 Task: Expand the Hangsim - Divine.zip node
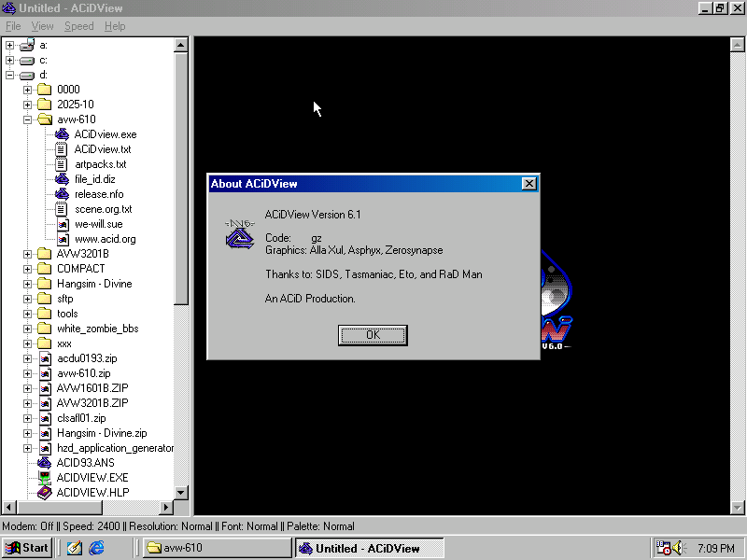click(28, 433)
